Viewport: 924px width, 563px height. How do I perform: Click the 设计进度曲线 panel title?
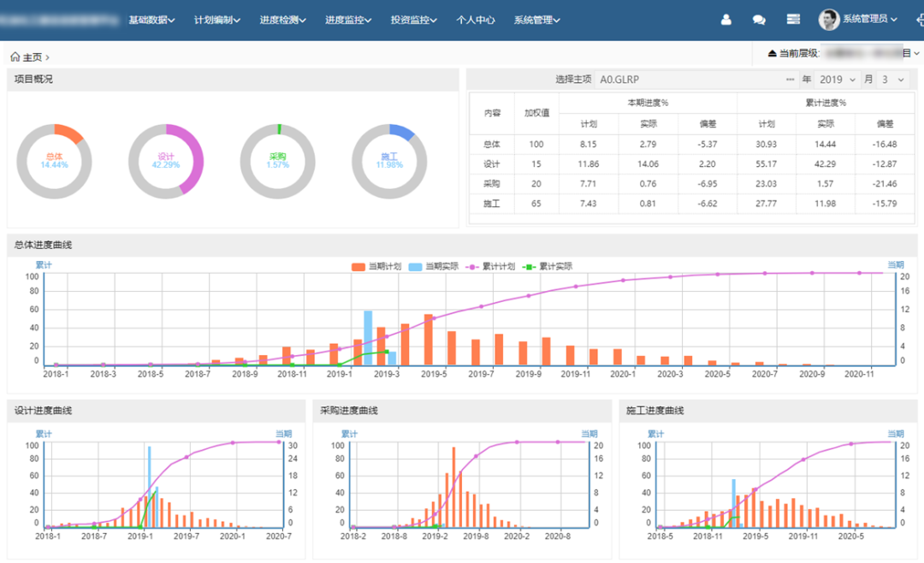pos(43,411)
